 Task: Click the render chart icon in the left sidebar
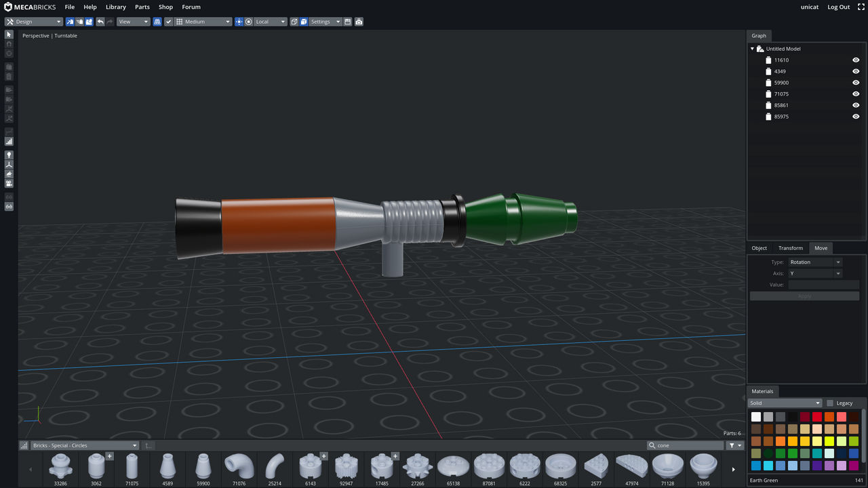point(9,141)
